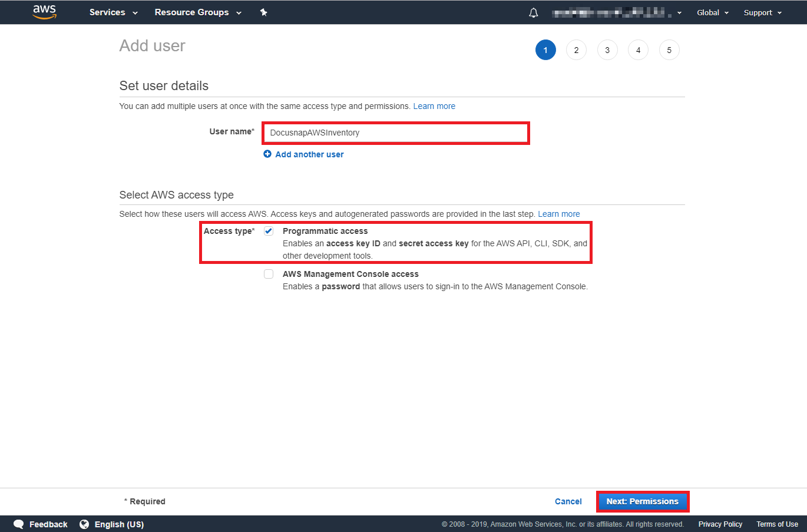
Task: Open the blurred account name dropdown
Action: coord(617,12)
